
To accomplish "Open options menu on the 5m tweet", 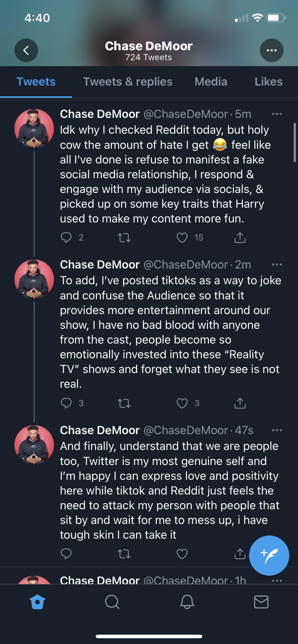I will [x=277, y=114].
